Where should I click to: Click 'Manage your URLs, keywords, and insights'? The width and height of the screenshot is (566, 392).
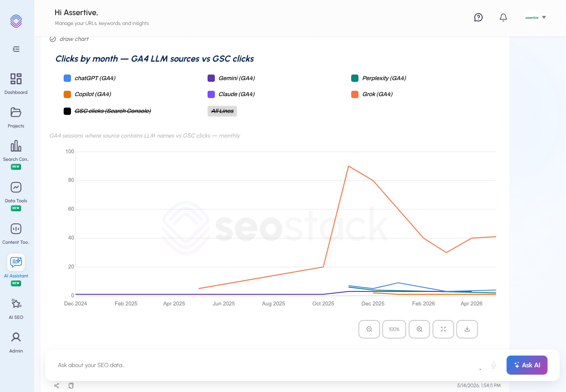(102, 23)
